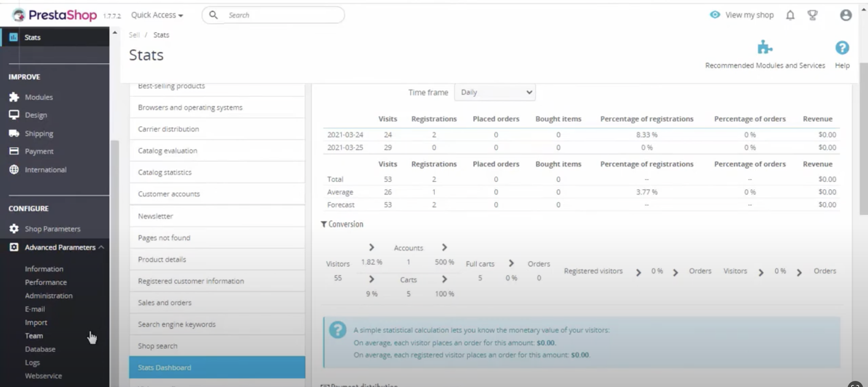
Task: Click the Sell breadcrumb link
Action: pyautogui.click(x=134, y=35)
